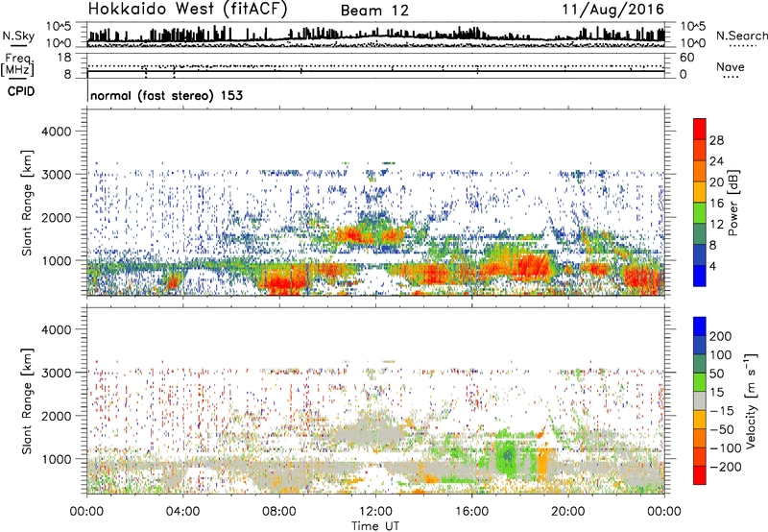Image resolution: width=768 pixels, height=532 pixels.
Task: Click the positive "100" velocity label
Action: coord(721,355)
